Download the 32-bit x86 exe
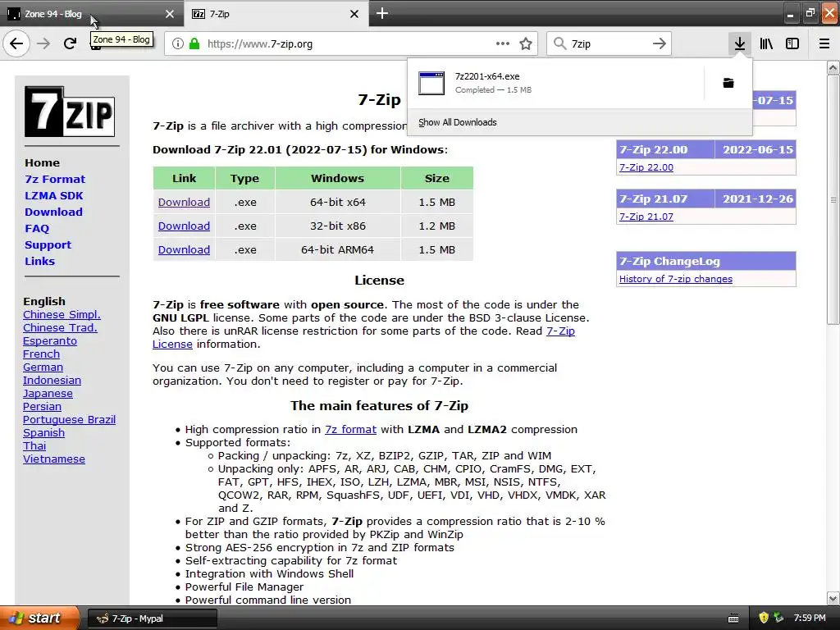Viewport: 840px width, 630px height. click(x=184, y=226)
